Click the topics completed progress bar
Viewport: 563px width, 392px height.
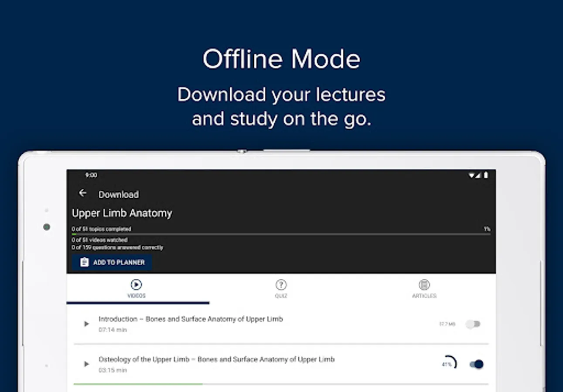click(x=281, y=234)
